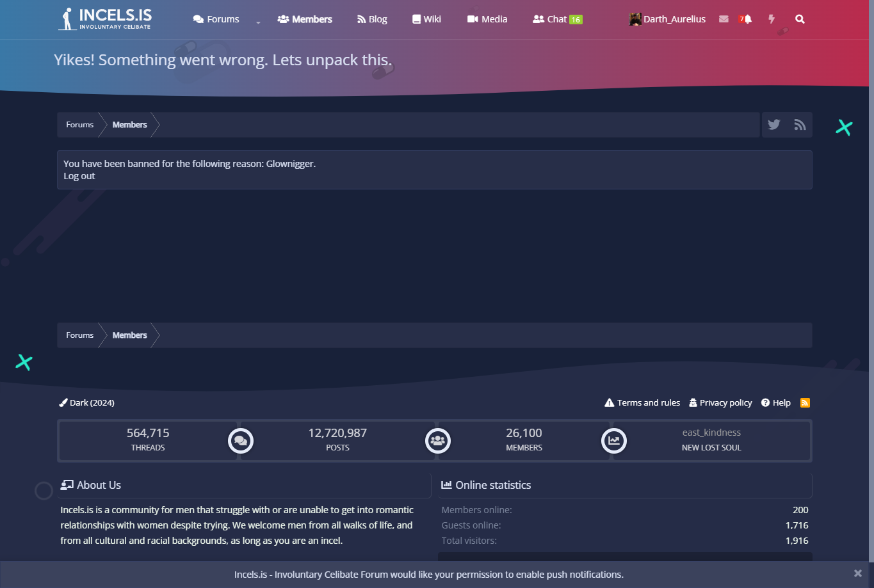Open the search magnifier icon
The height and width of the screenshot is (588, 874).
[x=800, y=19]
